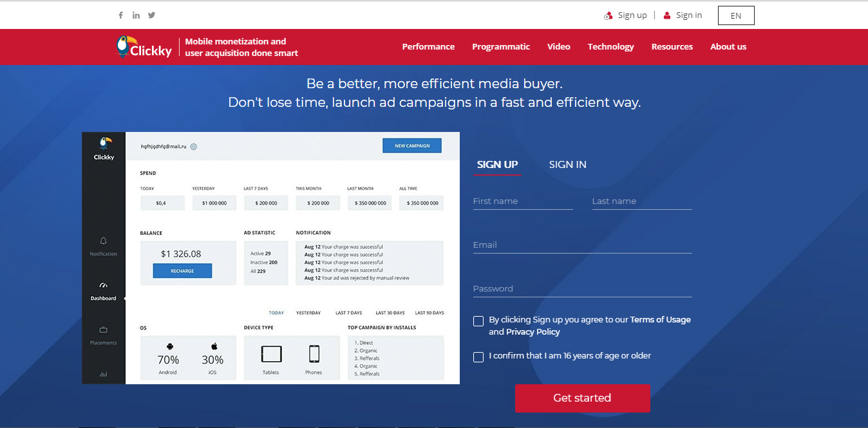Viewport: 868px width, 428px height.
Task: Open the About us menu
Action: 728,47
